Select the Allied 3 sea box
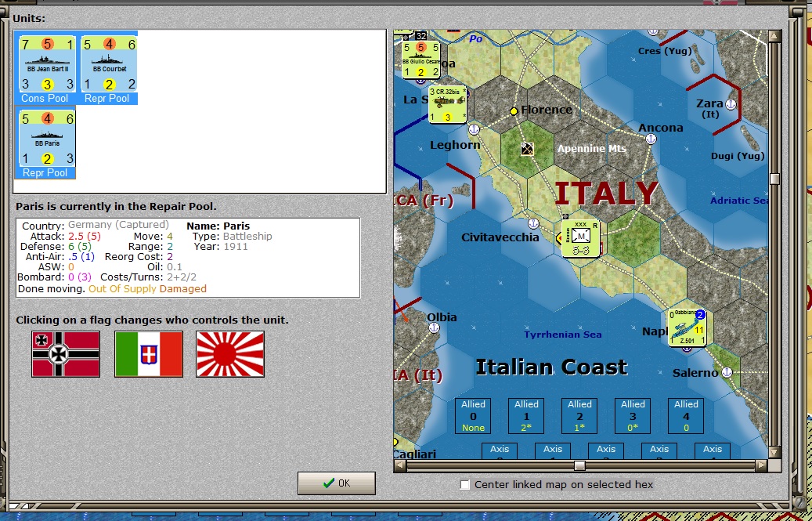The width and height of the screenshot is (812, 521). coord(633,416)
